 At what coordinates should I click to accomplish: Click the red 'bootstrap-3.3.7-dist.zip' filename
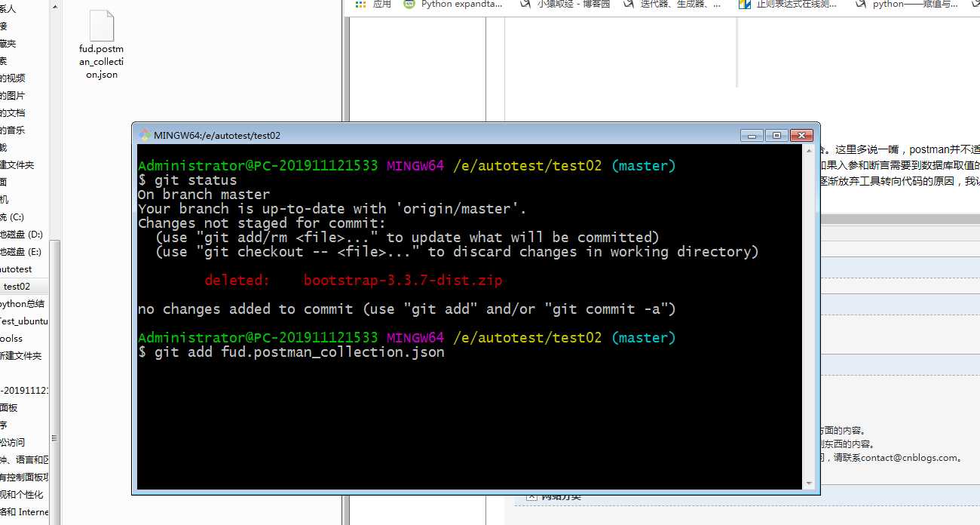[x=403, y=281]
